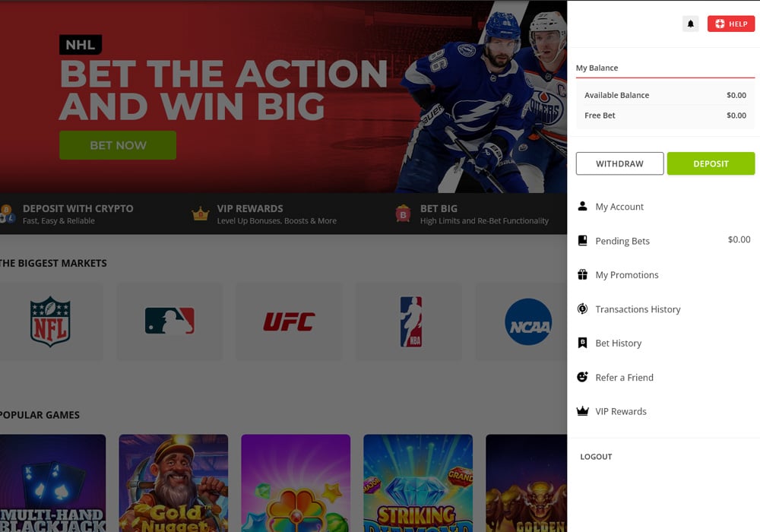Viewport: 760px width, 532px height.
Task: Choose the UFC market logo
Action: tap(289, 321)
